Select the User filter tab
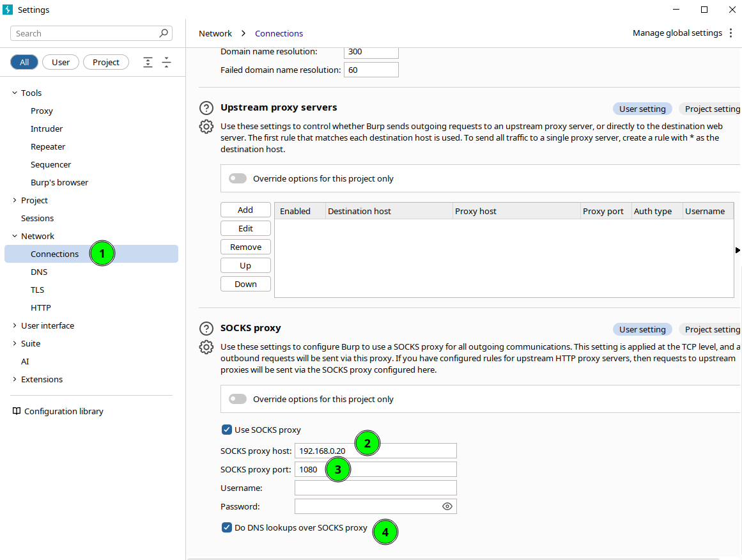This screenshot has height=560, width=742. tap(61, 62)
